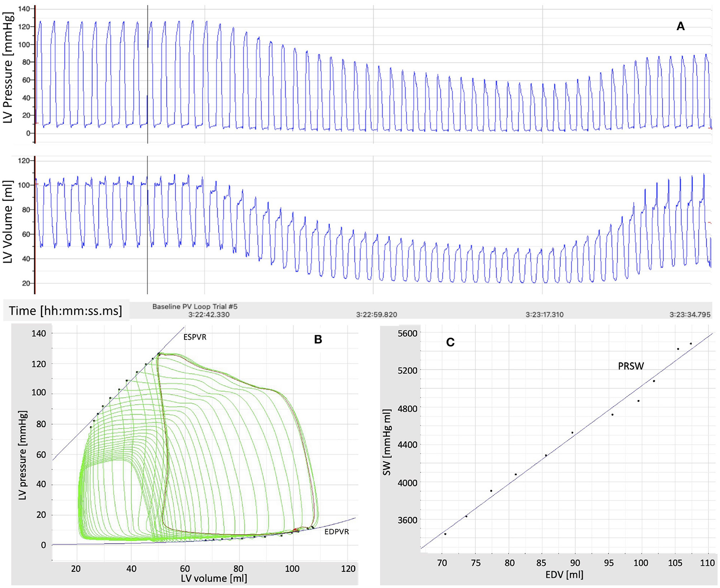720x588 pixels.
Task: Select the 3:22:42.330 timestamp on time axis
Action: click(x=209, y=315)
